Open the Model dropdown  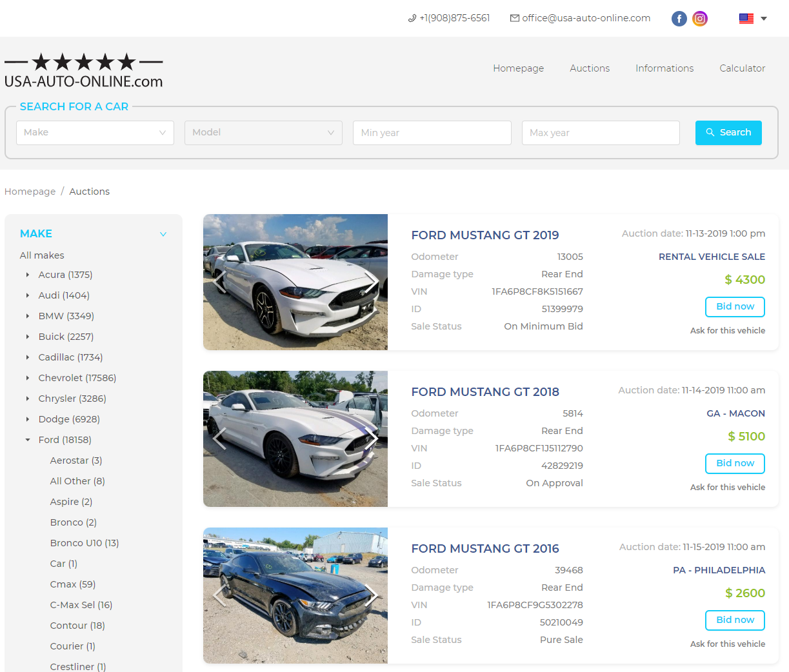click(263, 133)
